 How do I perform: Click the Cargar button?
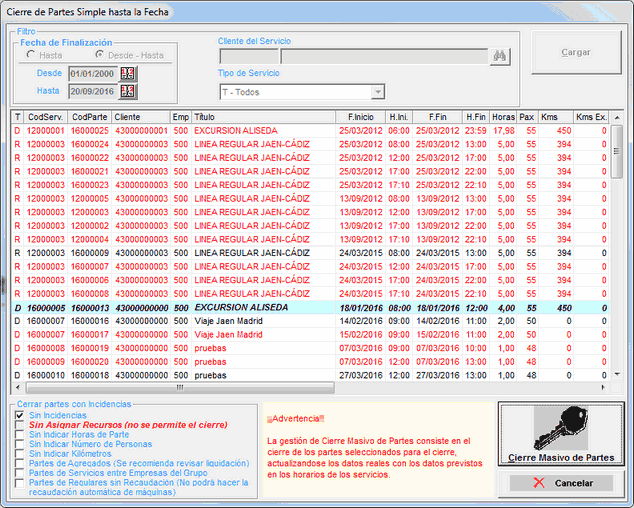(x=576, y=53)
